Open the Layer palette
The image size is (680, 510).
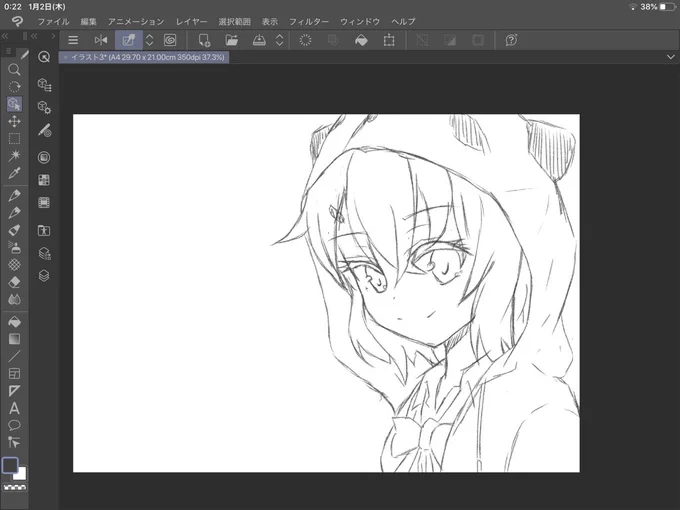[44, 276]
